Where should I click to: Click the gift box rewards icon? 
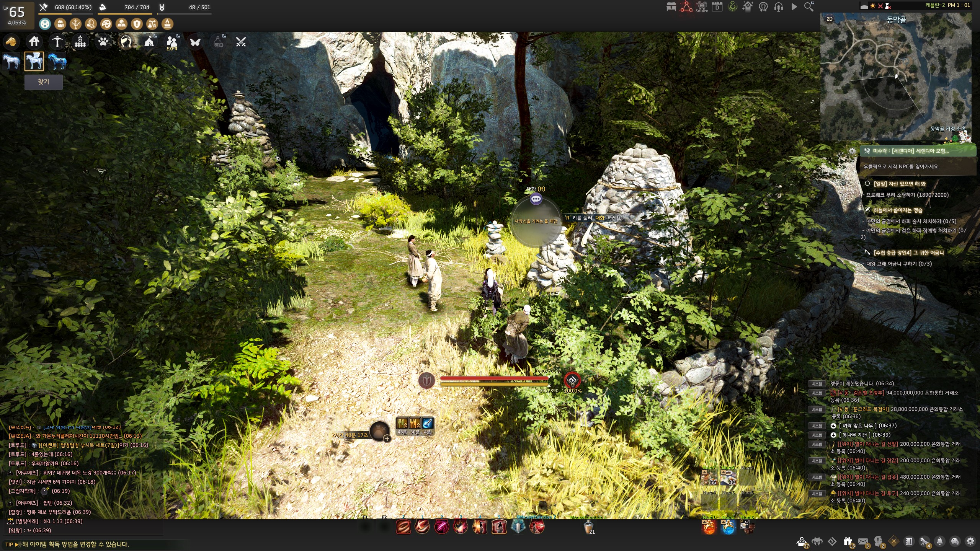(848, 541)
